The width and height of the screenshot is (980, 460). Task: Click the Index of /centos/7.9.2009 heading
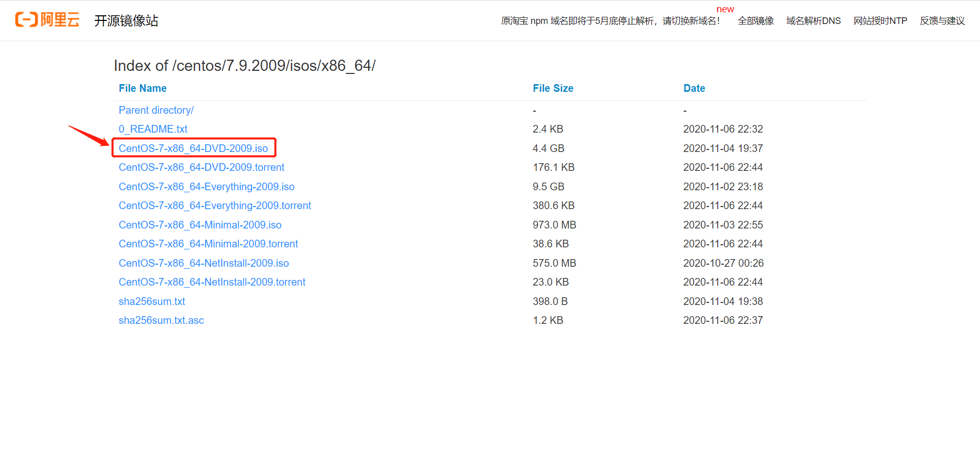(x=245, y=66)
